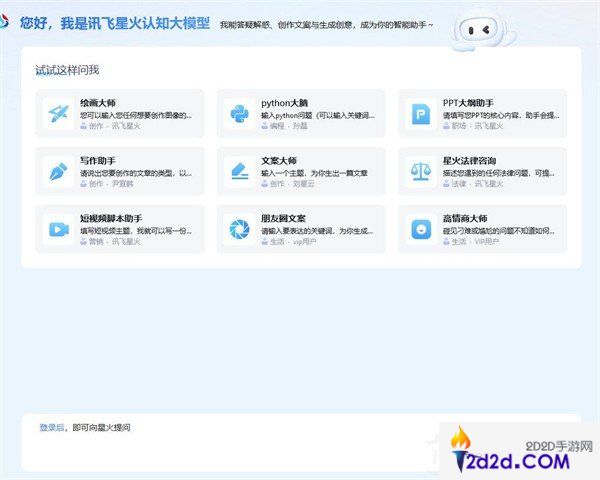Open the 朋友圈文案 card title
This screenshot has height=480, width=600.
click(283, 218)
